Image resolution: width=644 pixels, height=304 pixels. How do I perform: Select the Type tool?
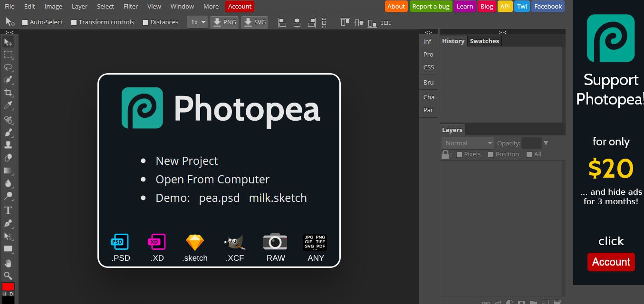[8, 210]
